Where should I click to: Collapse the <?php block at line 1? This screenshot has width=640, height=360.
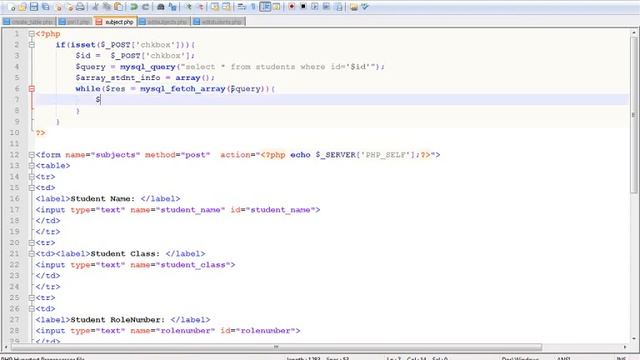[x=31, y=34]
